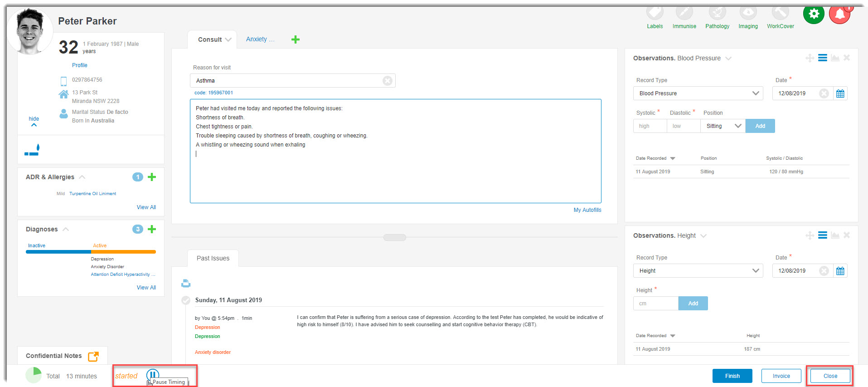
Task: Open the Blood Pressure date calendar
Action: pos(840,93)
